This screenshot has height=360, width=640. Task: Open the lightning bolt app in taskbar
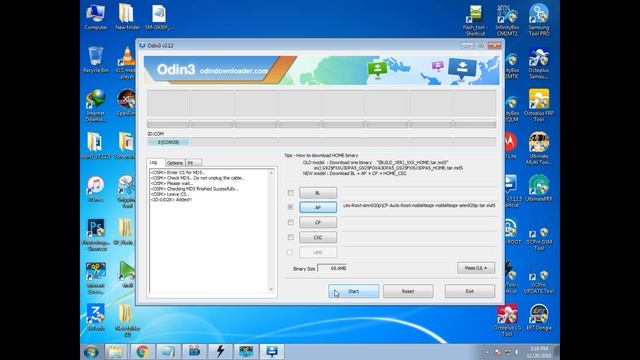[x=220, y=351]
